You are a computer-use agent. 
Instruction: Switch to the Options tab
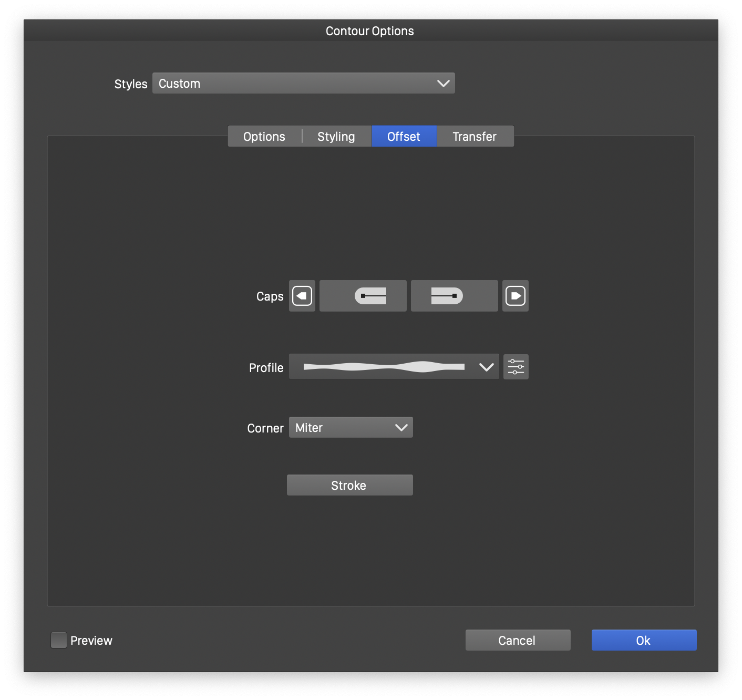tap(264, 137)
